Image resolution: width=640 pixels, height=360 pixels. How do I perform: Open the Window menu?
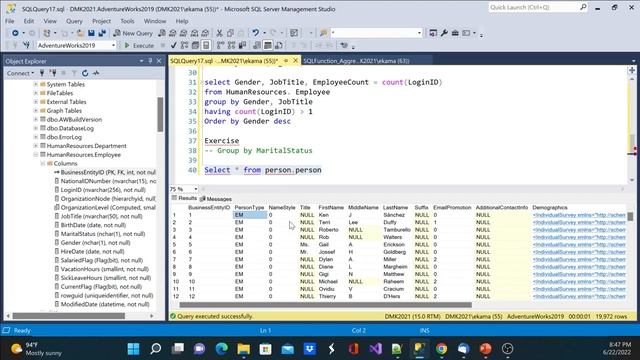(x=155, y=21)
